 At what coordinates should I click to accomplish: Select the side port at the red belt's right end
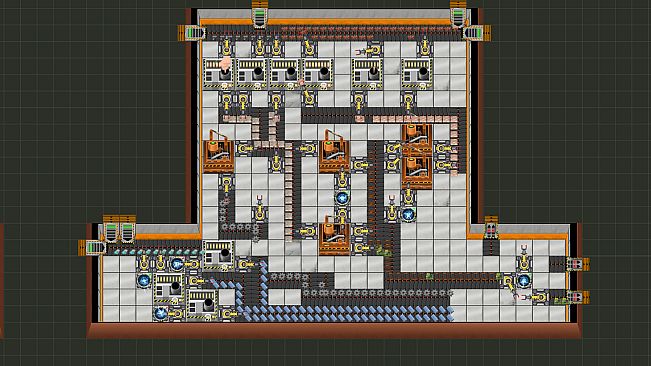(477, 33)
